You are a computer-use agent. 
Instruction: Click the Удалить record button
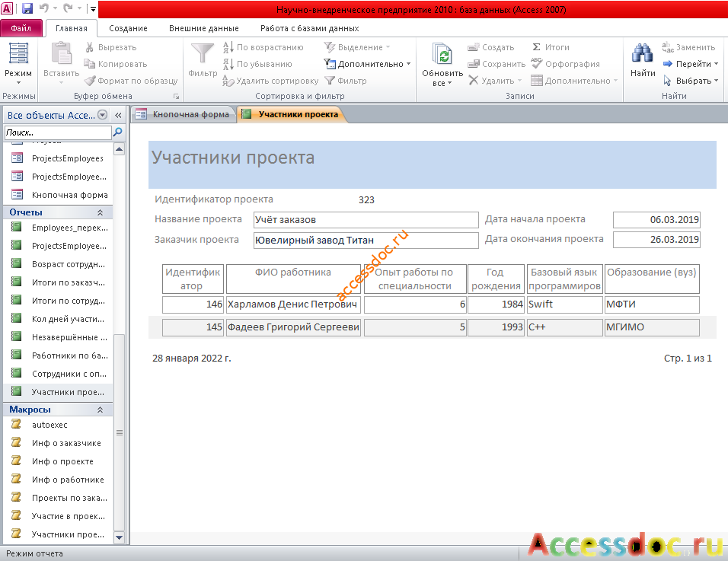click(x=495, y=81)
